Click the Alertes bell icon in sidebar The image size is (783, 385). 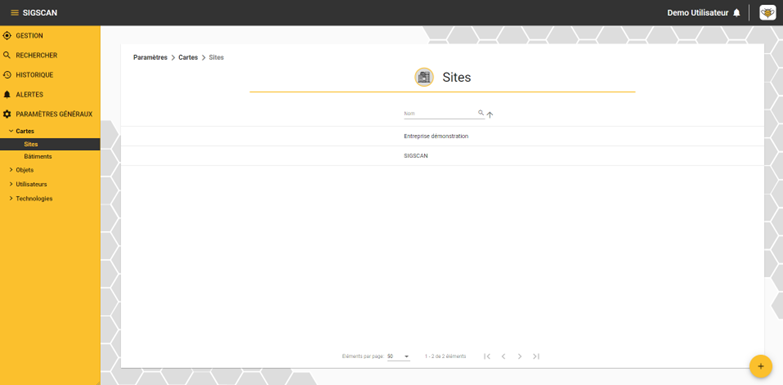[x=7, y=94]
